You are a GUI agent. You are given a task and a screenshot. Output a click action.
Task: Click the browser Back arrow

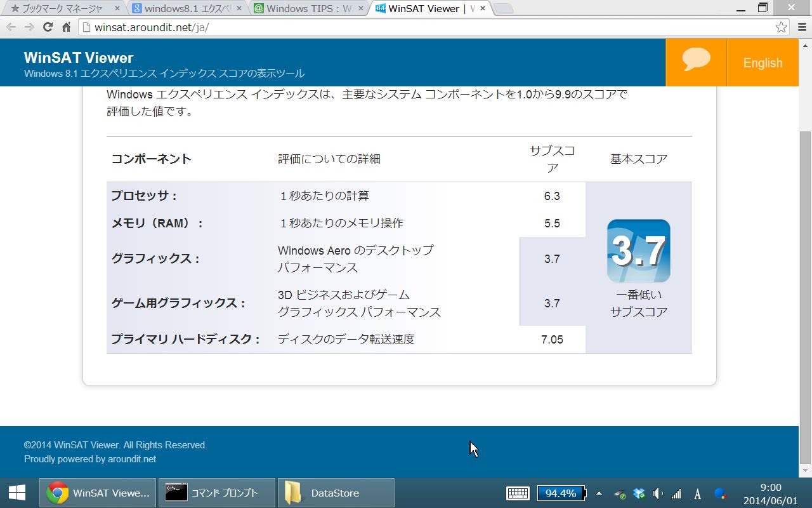(x=11, y=27)
